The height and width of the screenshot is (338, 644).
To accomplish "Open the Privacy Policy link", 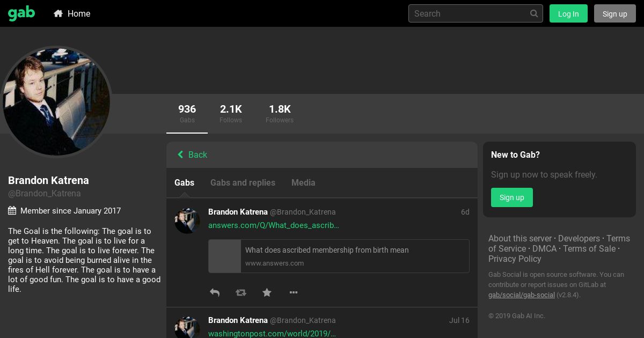I will point(515,259).
